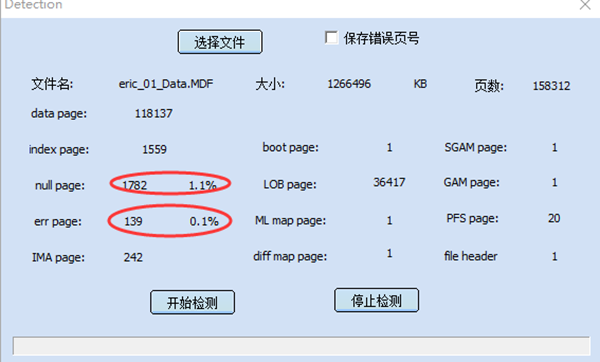Click the page count 158312
Screen dimensions: 600x362
(551, 86)
